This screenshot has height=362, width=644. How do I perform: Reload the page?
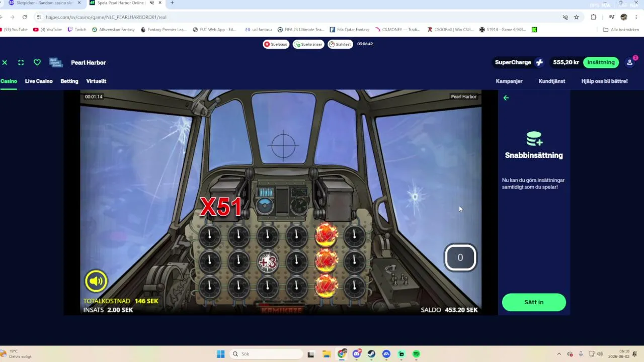[24, 17]
